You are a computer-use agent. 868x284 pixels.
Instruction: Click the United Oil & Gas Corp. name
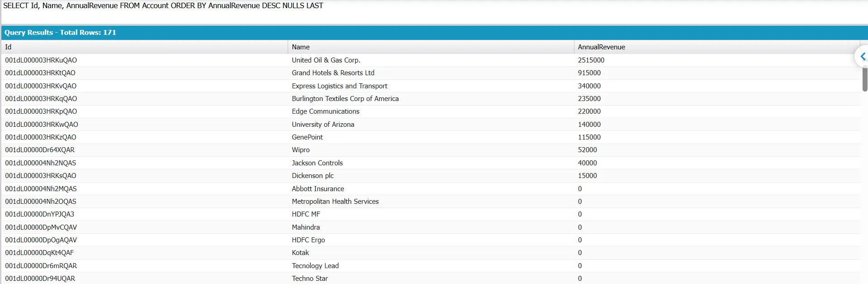[326, 60]
